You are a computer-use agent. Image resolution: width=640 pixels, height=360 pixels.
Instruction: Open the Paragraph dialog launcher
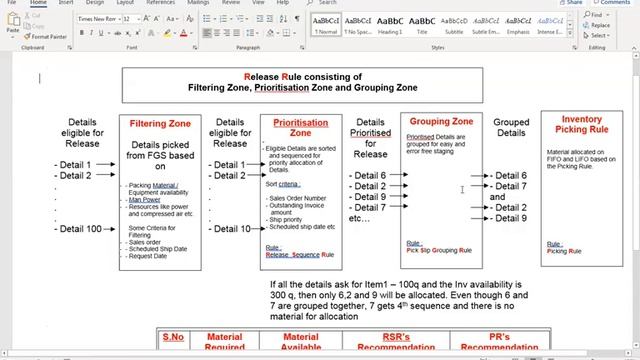point(302,48)
